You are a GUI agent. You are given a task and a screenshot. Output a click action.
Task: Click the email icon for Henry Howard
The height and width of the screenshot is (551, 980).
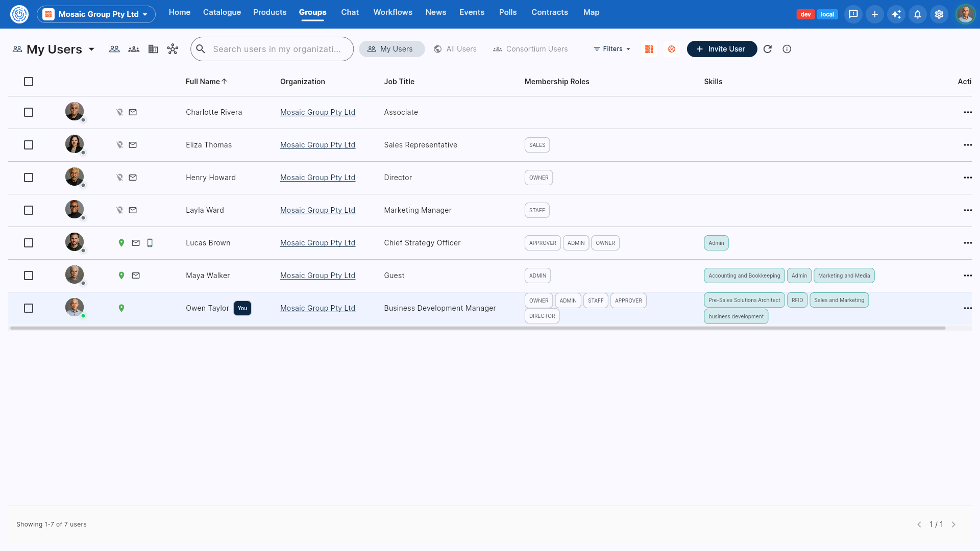pos(133,178)
